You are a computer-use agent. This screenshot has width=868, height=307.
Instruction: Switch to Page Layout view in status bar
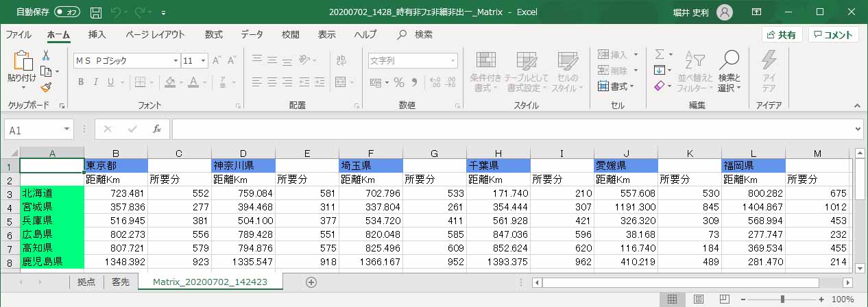[x=698, y=299]
